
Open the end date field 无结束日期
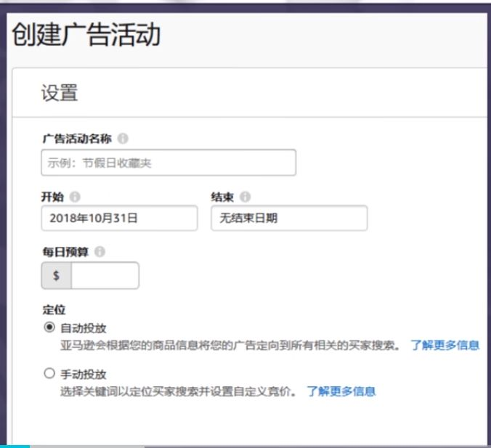(x=289, y=218)
